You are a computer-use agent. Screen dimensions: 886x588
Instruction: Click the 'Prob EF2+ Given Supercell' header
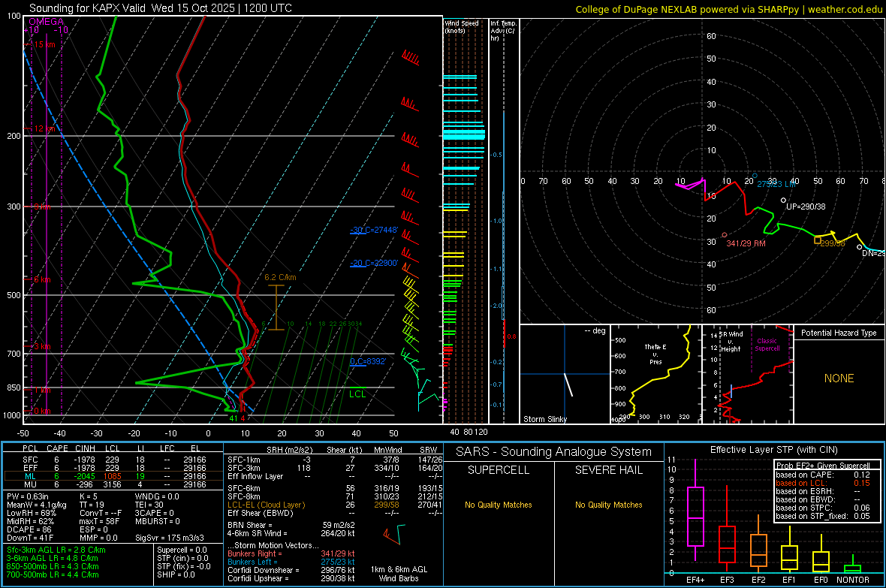click(x=823, y=466)
